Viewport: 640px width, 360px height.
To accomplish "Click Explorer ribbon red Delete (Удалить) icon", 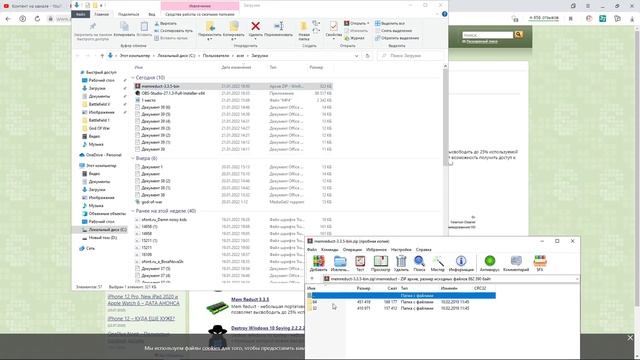I will click(x=256, y=26).
